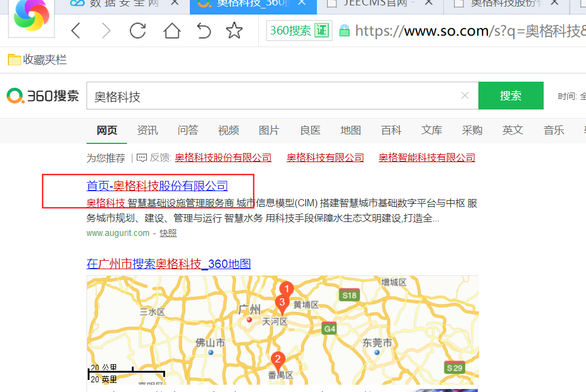Image resolution: width=586 pixels, height=392 pixels.
Task: Select the 网页 tab
Action: tap(107, 131)
